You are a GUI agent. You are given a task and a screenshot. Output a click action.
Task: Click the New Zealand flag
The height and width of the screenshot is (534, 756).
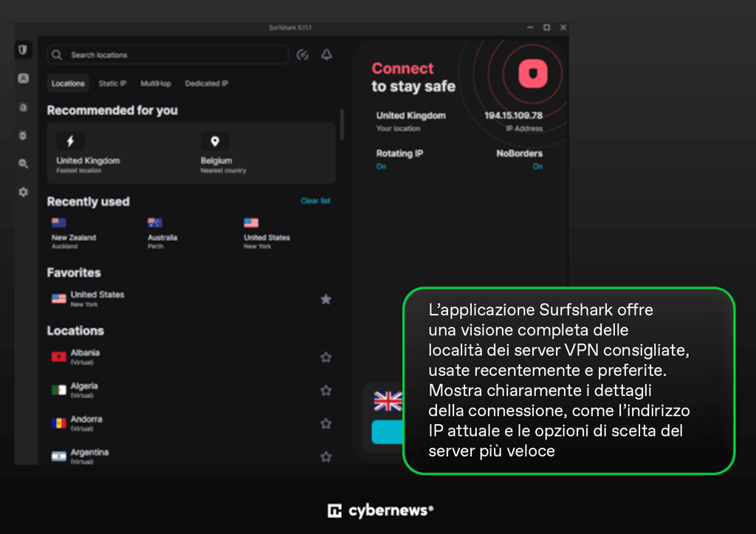pyautogui.click(x=59, y=222)
